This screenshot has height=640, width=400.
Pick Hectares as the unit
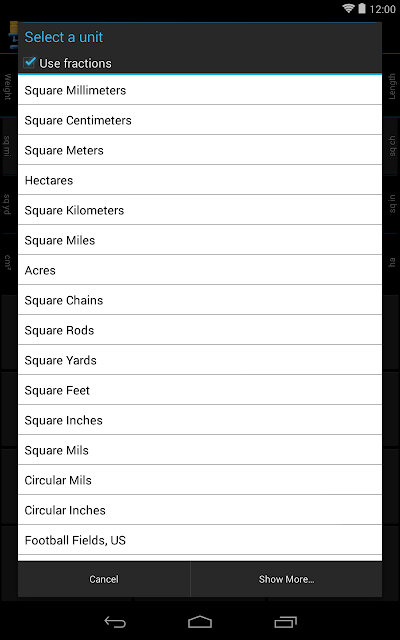click(x=200, y=180)
